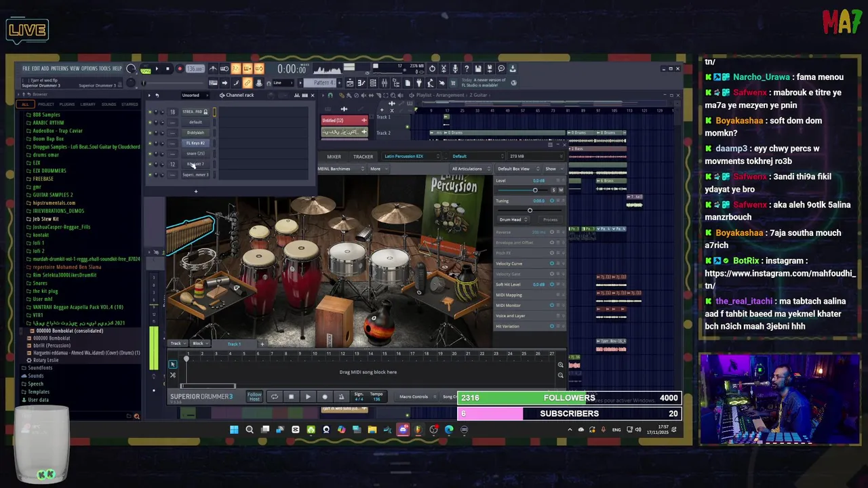Screen dimensions: 868x488
Task: Open Default Box View dropdown
Action: pos(519,169)
